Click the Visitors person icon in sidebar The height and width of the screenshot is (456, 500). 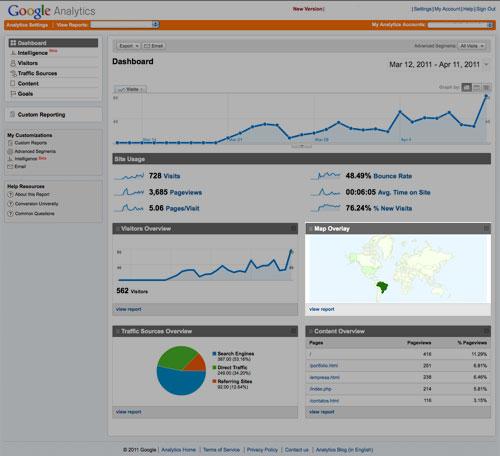(13, 63)
